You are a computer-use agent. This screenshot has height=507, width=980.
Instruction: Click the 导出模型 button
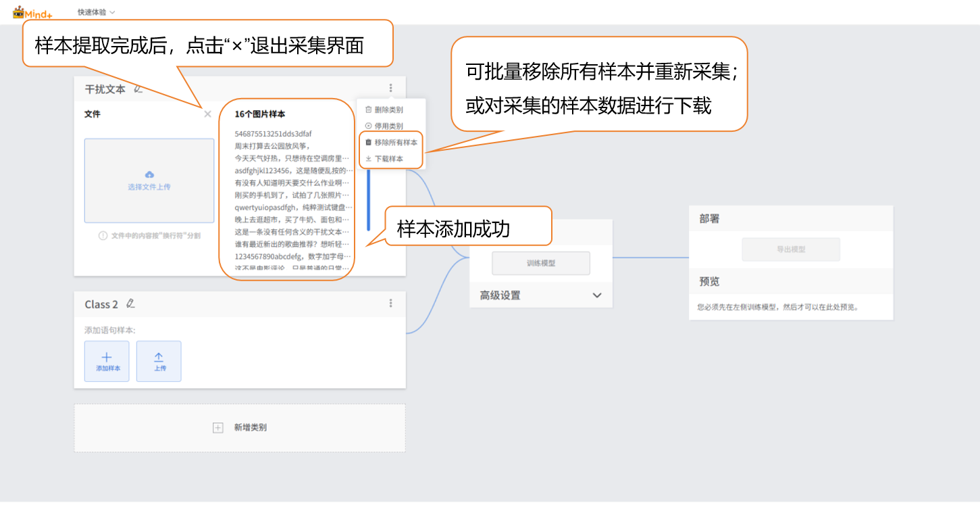tap(790, 249)
